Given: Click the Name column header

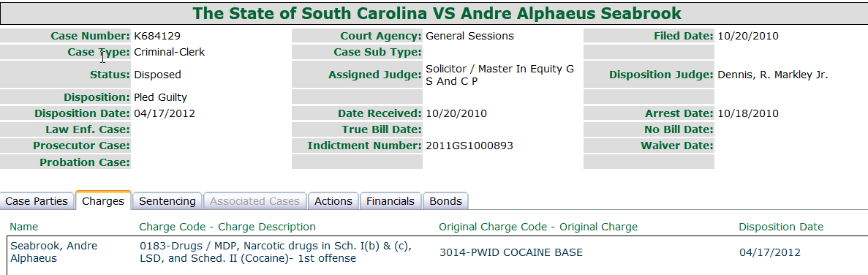Looking at the screenshot, I should (24, 227).
